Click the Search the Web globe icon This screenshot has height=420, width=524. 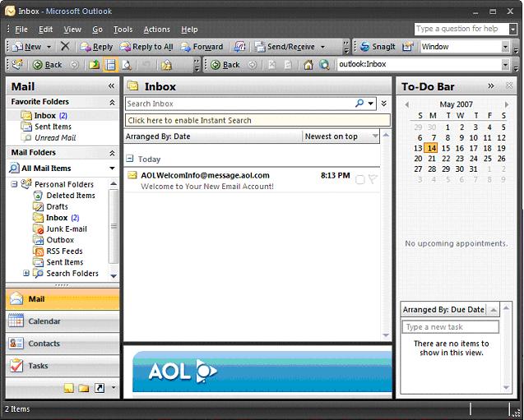click(x=324, y=64)
